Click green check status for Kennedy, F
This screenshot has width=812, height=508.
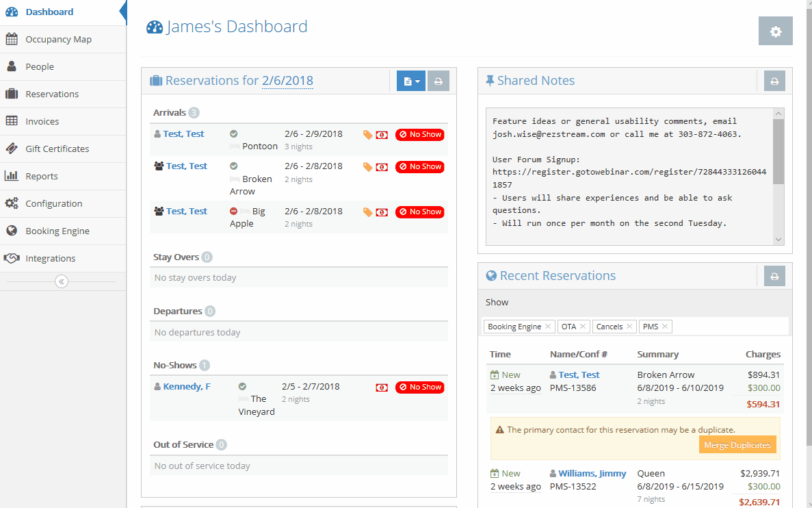(x=242, y=386)
